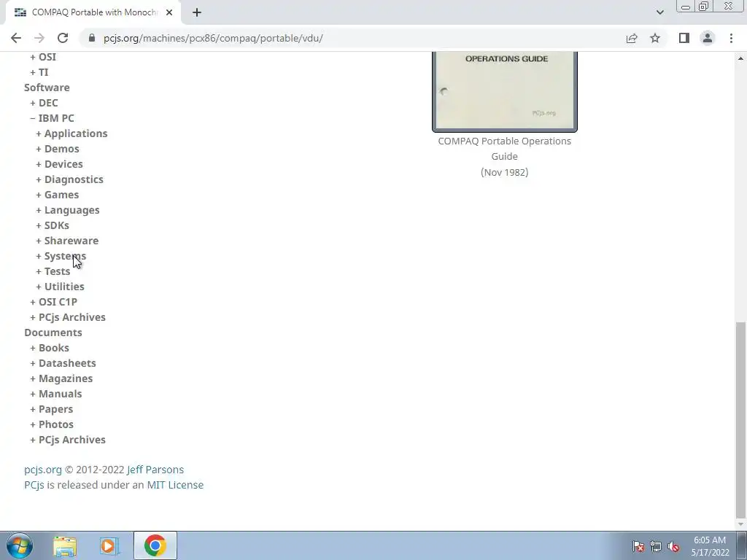Go back to the previous page
The image size is (747, 560).
click(x=16, y=38)
